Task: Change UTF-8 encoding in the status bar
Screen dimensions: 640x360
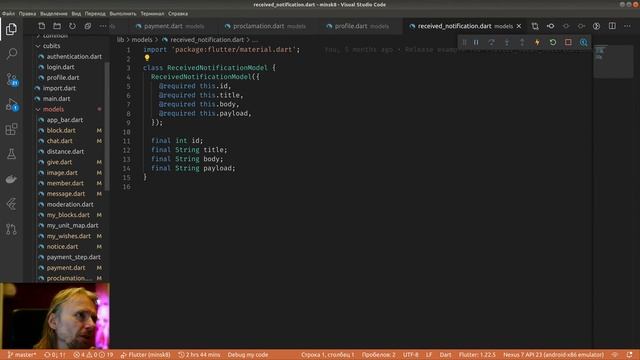Action: click(411, 355)
